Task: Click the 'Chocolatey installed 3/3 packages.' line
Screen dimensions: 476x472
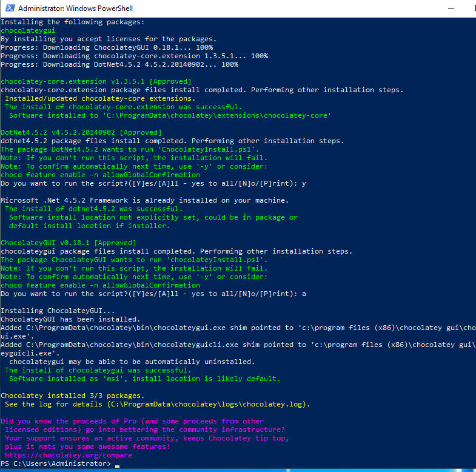Action: [72, 396]
